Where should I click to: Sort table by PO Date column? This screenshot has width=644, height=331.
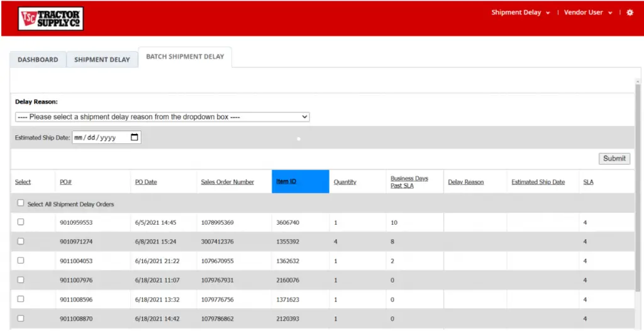(x=146, y=182)
